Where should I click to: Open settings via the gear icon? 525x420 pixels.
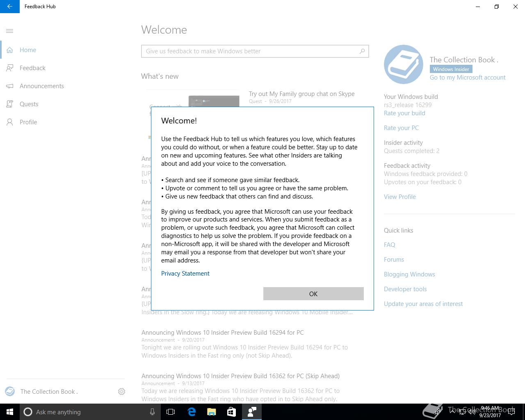coord(121,392)
